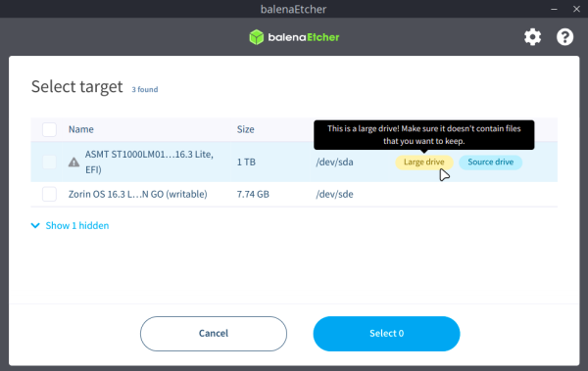588x371 pixels.
Task: Click the /dev/sde location cell
Action: (x=334, y=194)
